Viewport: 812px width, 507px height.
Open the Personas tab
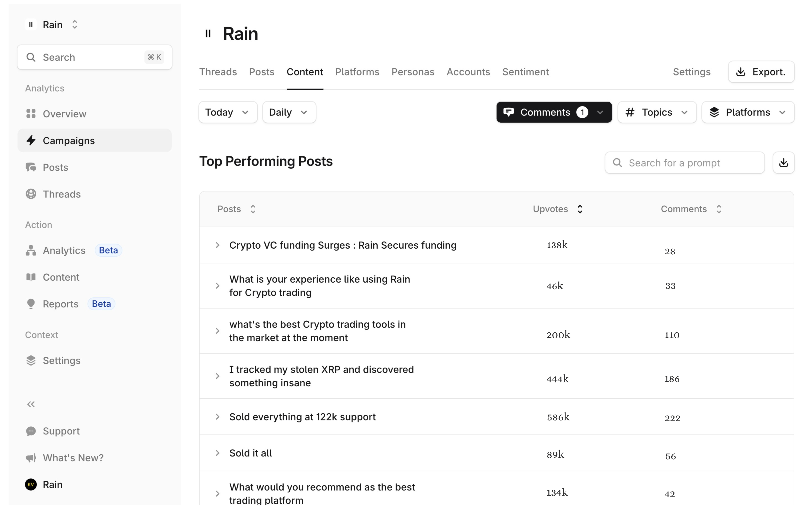click(412, 72)
